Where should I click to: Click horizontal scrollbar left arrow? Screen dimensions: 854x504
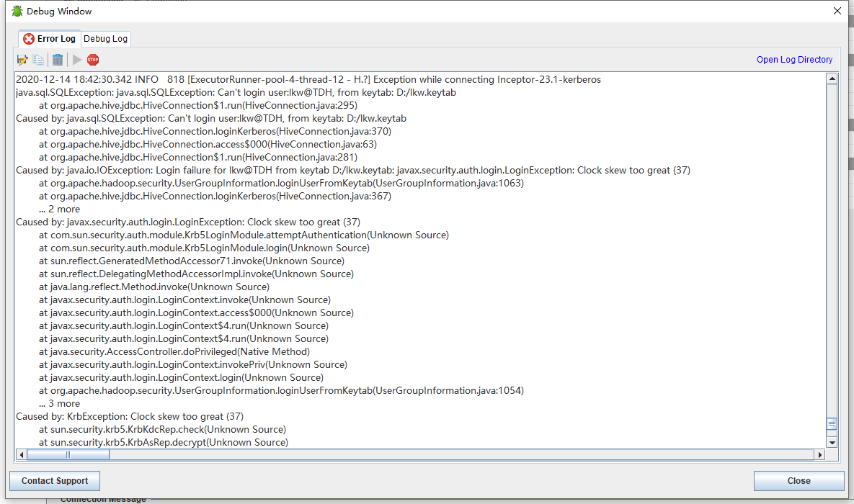pos(21,455)
